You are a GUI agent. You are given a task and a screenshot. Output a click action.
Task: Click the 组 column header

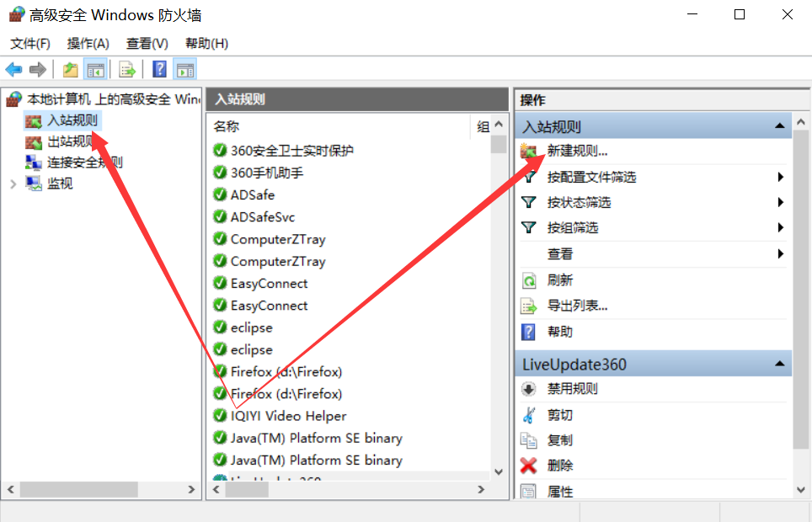coord(483,126)
